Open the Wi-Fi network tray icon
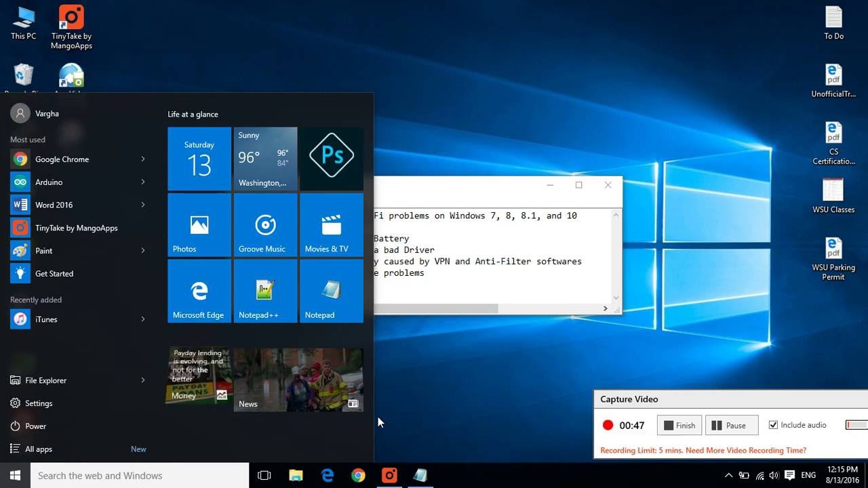868x488 pixels. coord(759,476)
